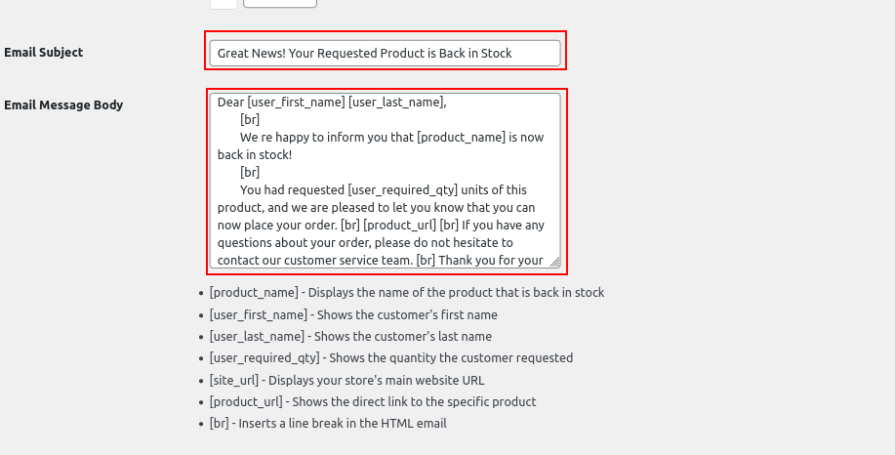Click 'back in stock!' line in message body
The height and width of the screenshot is (455, 895).
[257, 155]
